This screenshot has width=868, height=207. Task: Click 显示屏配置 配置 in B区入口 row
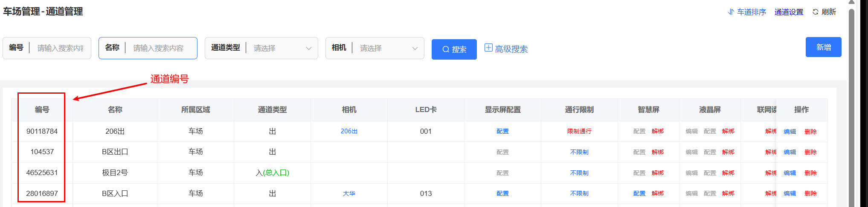click(502, 193)
